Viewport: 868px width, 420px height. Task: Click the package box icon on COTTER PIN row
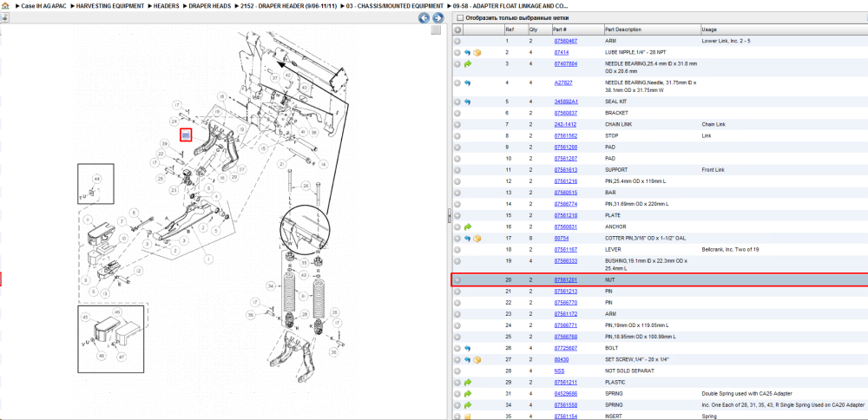pos(477,239)
